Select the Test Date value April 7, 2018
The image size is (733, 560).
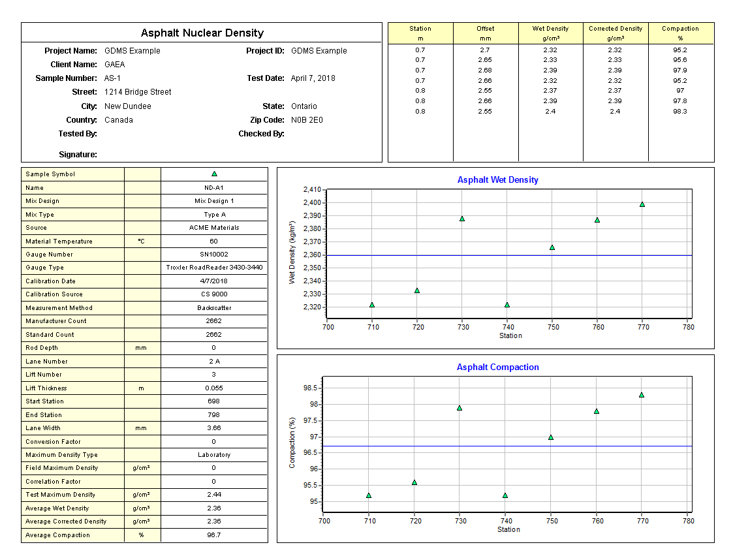[x=313, y=78]
